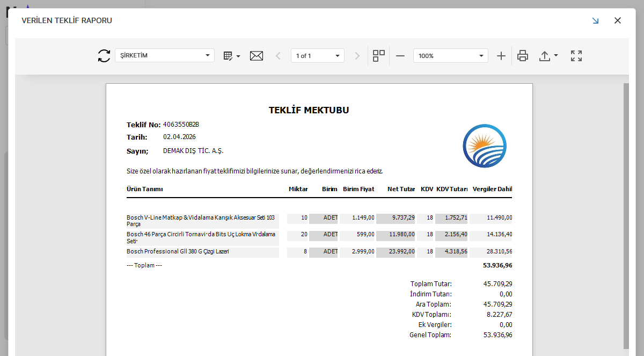The image size is (644, 356).
Task: Click the 'Ara Toplam:' summary label
Action: (x=434, y=304)
